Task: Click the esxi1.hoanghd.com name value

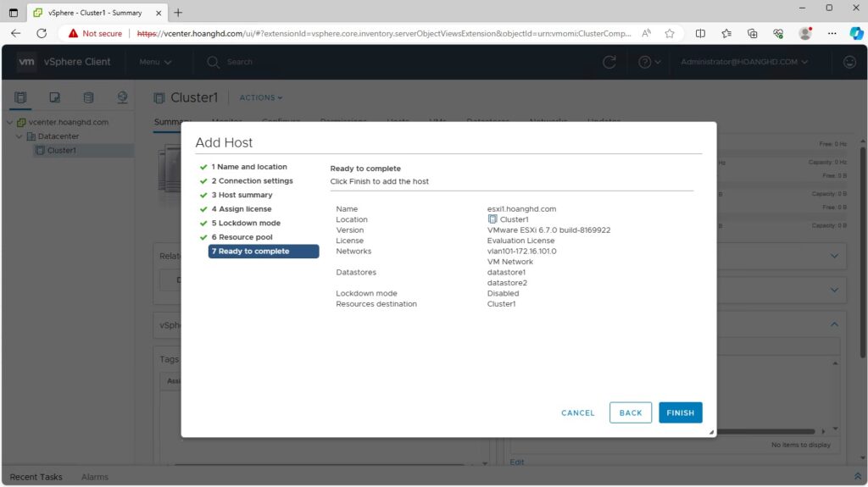Action: tap(521, 208)
